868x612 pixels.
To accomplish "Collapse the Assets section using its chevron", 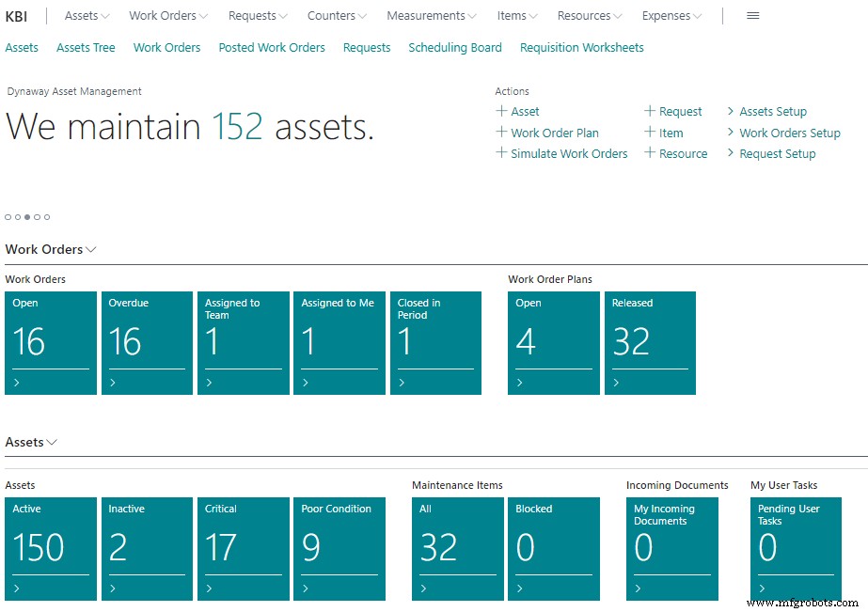I will tap(54, 442).
